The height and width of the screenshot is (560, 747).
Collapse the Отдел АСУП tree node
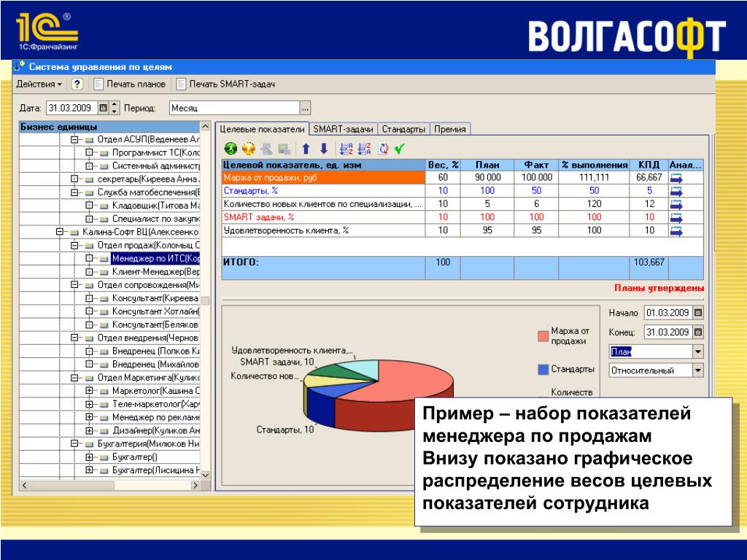click(x=74, y=139)
